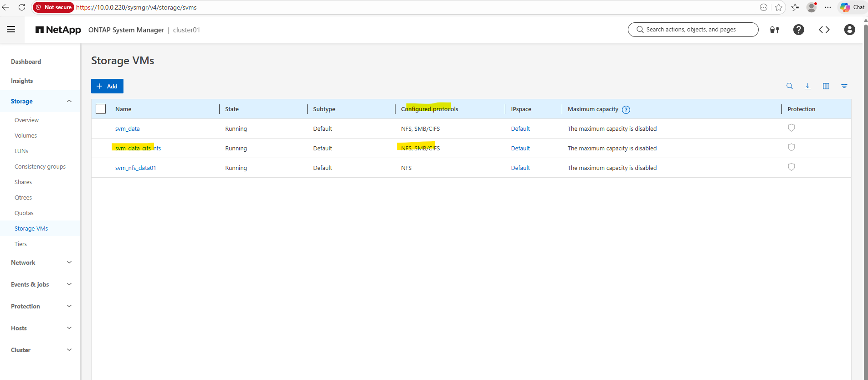
Task: Click the download table data icon
Action: pos(808,86)
